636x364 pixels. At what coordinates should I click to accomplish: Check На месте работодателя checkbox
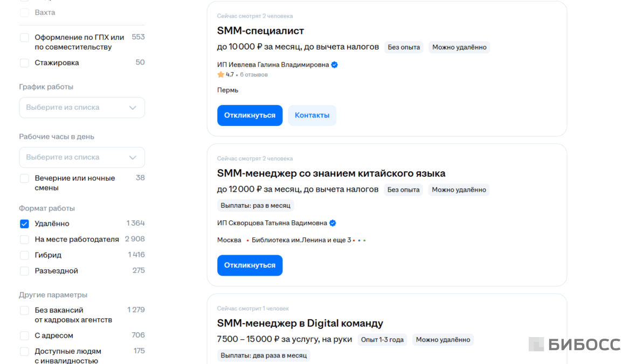tap(24, 239)
